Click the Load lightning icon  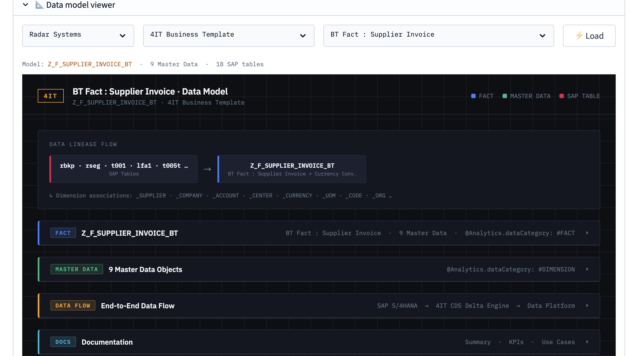[x=579, y=35]
